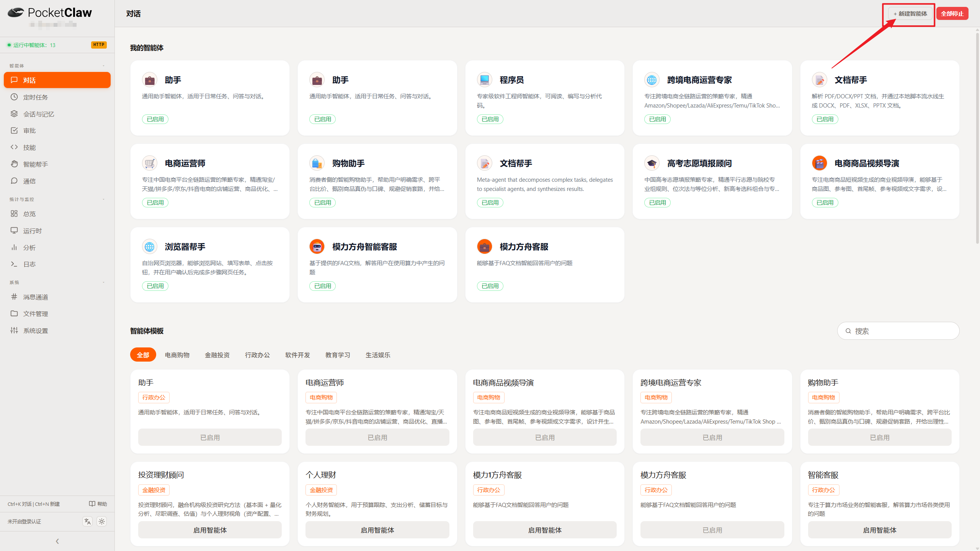980x551 pixels.
Task: Click the 高考志愿填报顾问 graduation cap icon
Action: click(652, 163)
